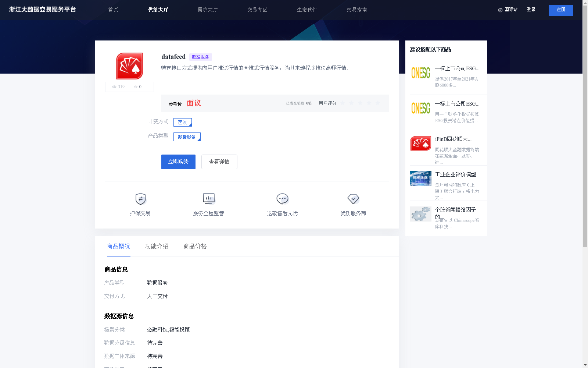Click the red 面议 reference price

point(194,103)
